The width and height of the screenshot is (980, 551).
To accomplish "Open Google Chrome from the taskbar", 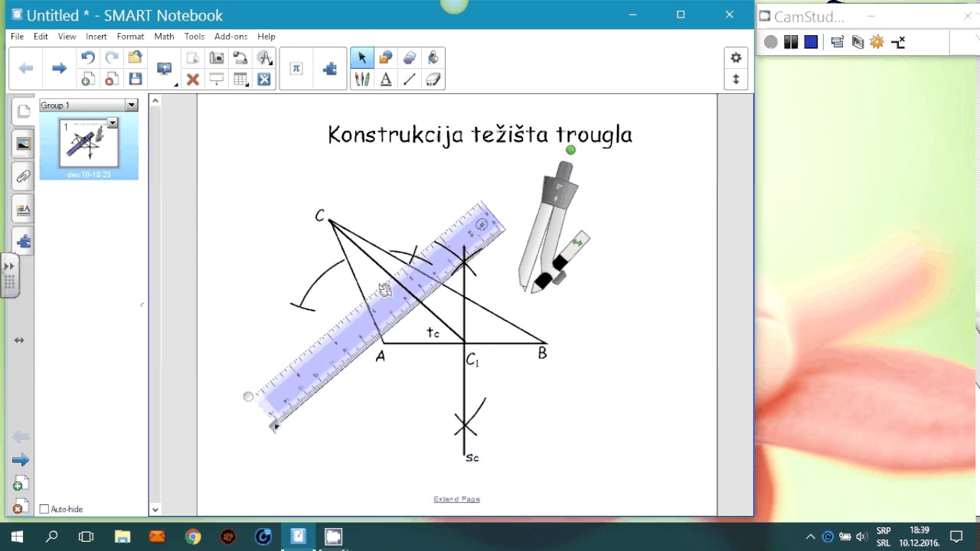I will pyautogui.click(x=193, y=536).
